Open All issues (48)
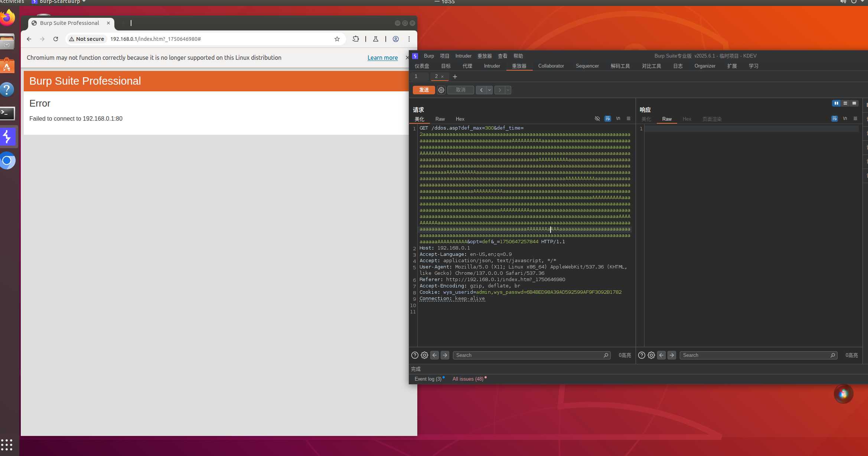Image resolution: width=868 pixels, height=456 pixels. (468, 379)
